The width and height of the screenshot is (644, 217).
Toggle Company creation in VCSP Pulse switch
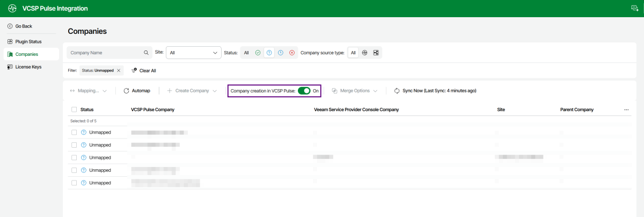[x=304, y=91]
